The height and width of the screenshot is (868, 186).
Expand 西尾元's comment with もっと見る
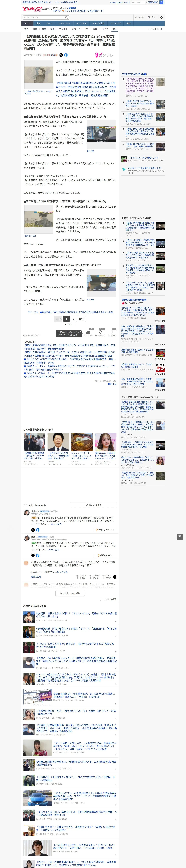54,549
